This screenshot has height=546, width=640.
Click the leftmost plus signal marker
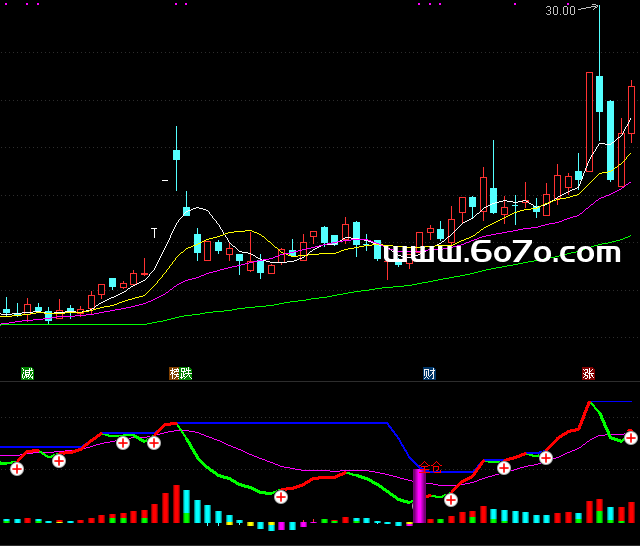[17, 468]
